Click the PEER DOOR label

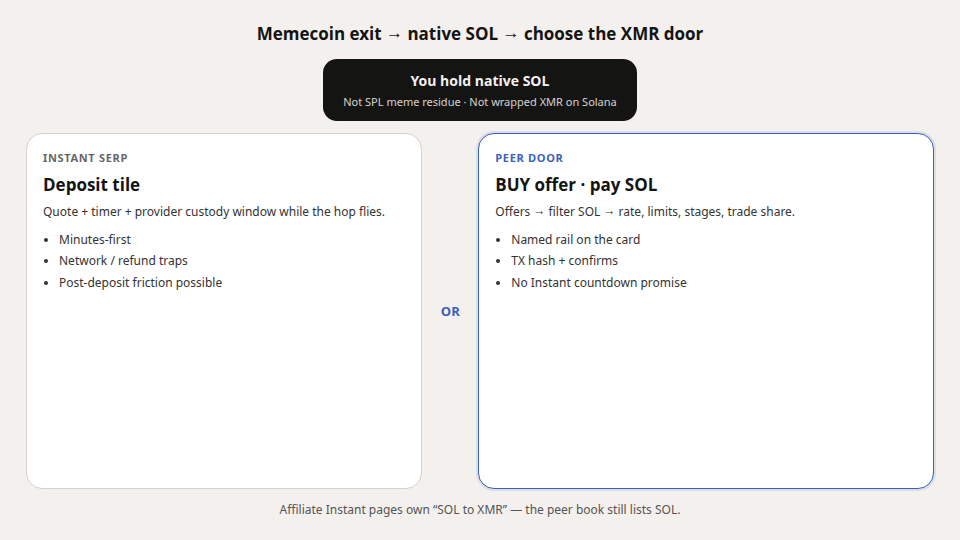[529, 158]
